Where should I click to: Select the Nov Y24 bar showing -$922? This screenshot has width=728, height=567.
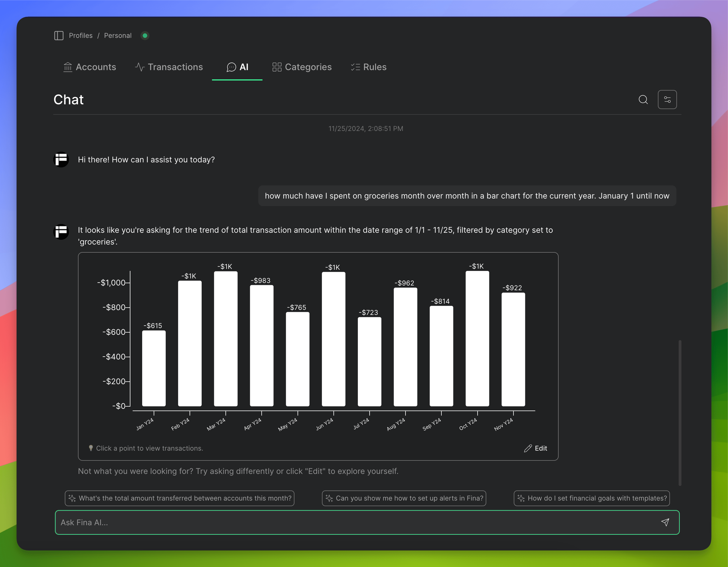click(x=513, y=349)
